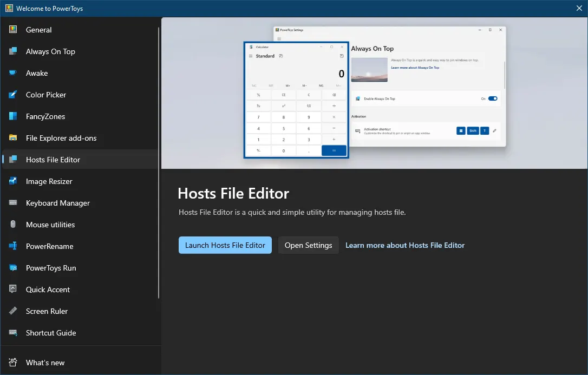Go to Shortcut Guide page
588x375 pixels.
80,333
